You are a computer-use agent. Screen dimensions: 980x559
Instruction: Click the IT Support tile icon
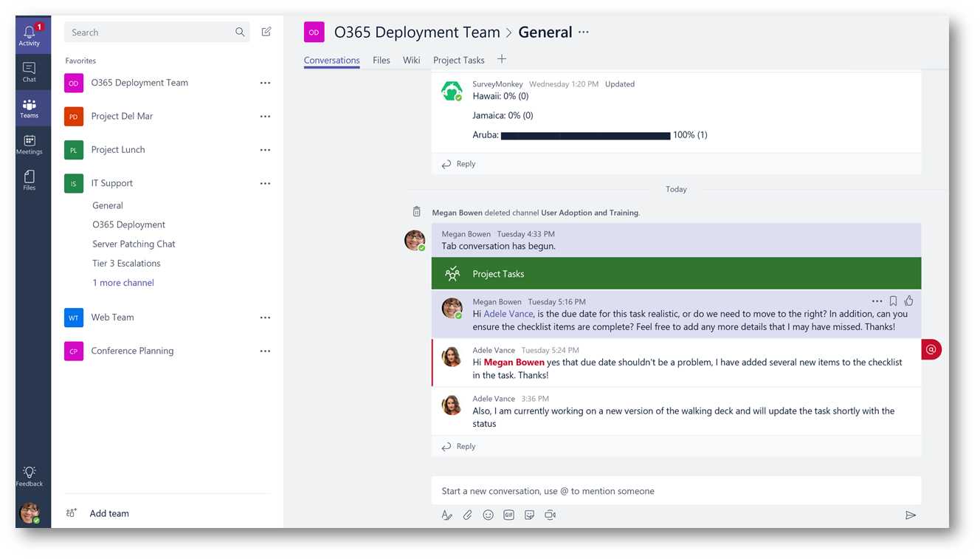[74, 184]
